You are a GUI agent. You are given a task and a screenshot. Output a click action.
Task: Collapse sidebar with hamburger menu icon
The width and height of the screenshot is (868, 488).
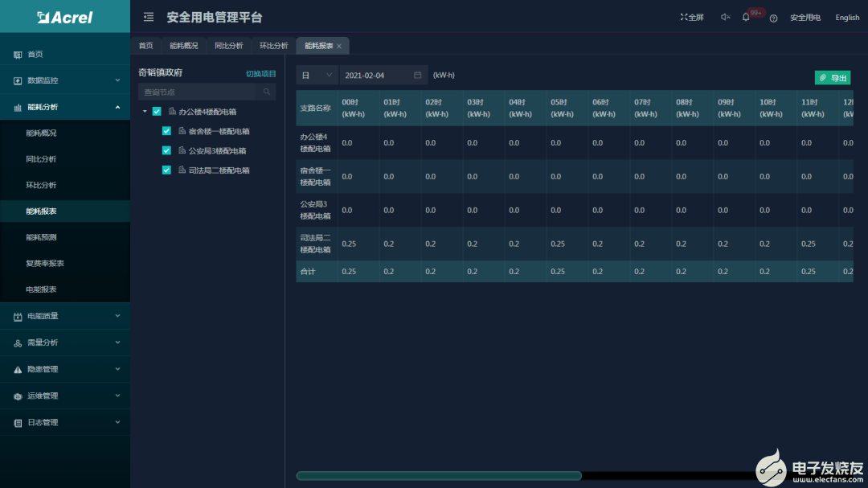tap(149, 17)
